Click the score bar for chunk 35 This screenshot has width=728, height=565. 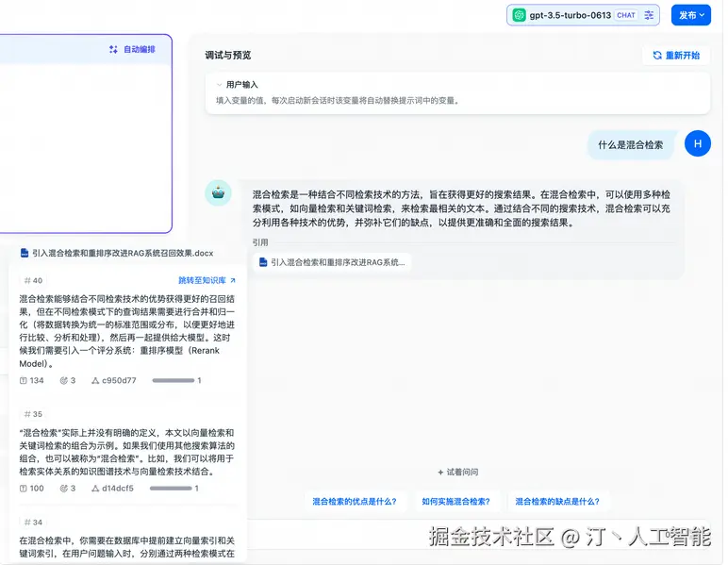click(x=171, y=489)
